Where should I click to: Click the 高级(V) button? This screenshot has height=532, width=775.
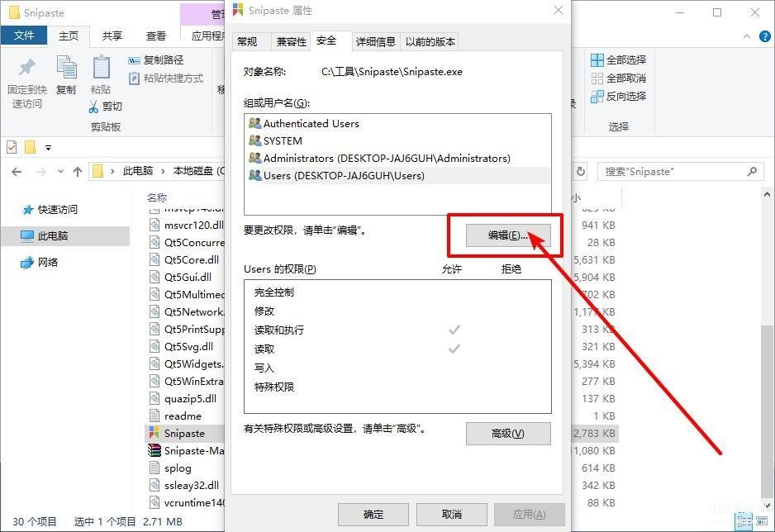(x=508, y=433)
